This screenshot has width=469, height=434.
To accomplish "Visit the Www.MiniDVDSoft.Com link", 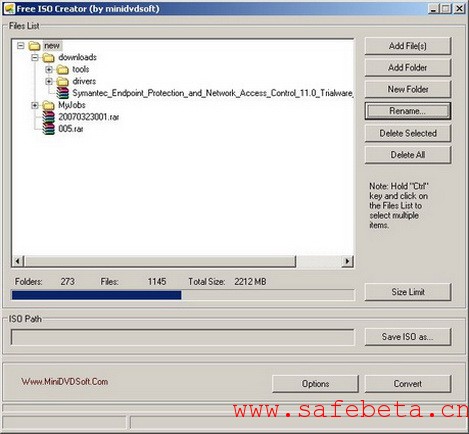I will tap(65, 382).
